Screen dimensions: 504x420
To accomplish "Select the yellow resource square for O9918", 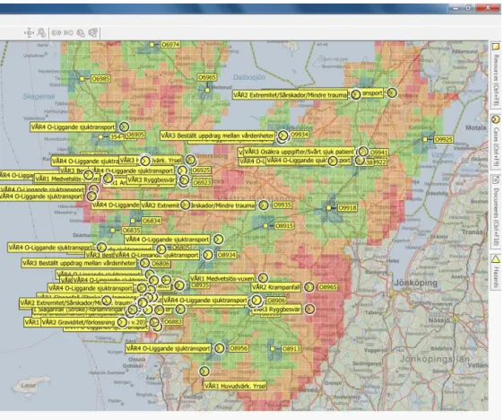I will (328, 207).
